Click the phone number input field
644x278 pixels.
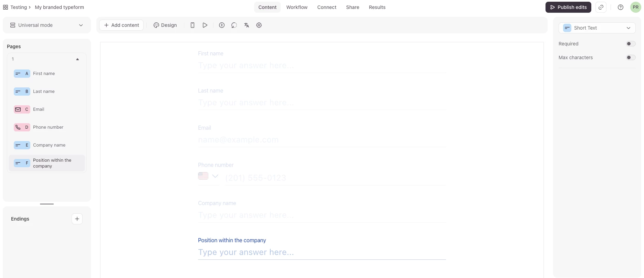335,178
